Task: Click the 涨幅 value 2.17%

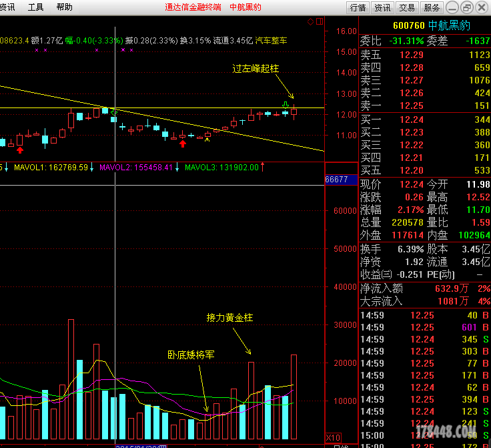Action: click(410, 210)
